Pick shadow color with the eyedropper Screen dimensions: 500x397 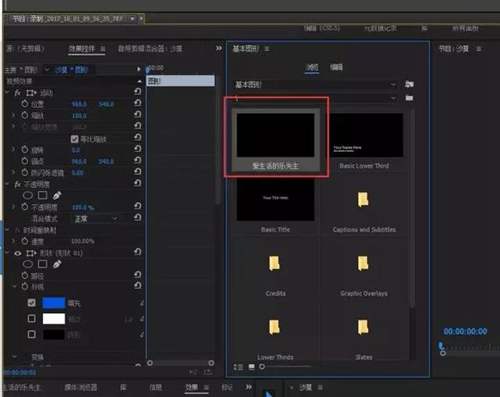pyautogui.click(x=142, y=334)
